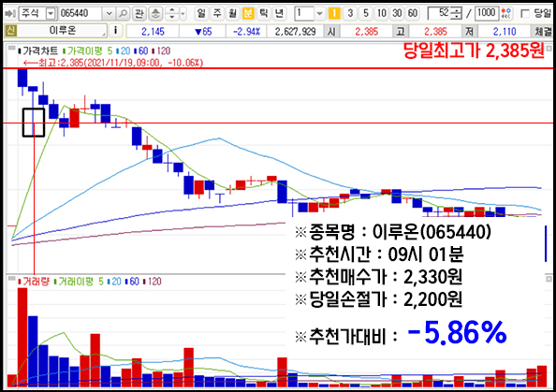Open the minute interval combo box showing 1
556x392 pixels.
click(x=309, y=14)
